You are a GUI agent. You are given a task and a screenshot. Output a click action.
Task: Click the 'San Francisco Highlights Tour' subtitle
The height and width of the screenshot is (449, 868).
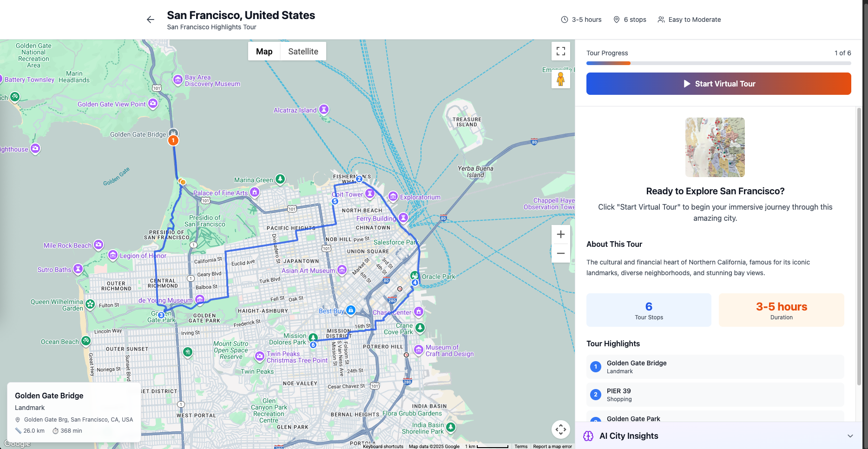point(211,27)
